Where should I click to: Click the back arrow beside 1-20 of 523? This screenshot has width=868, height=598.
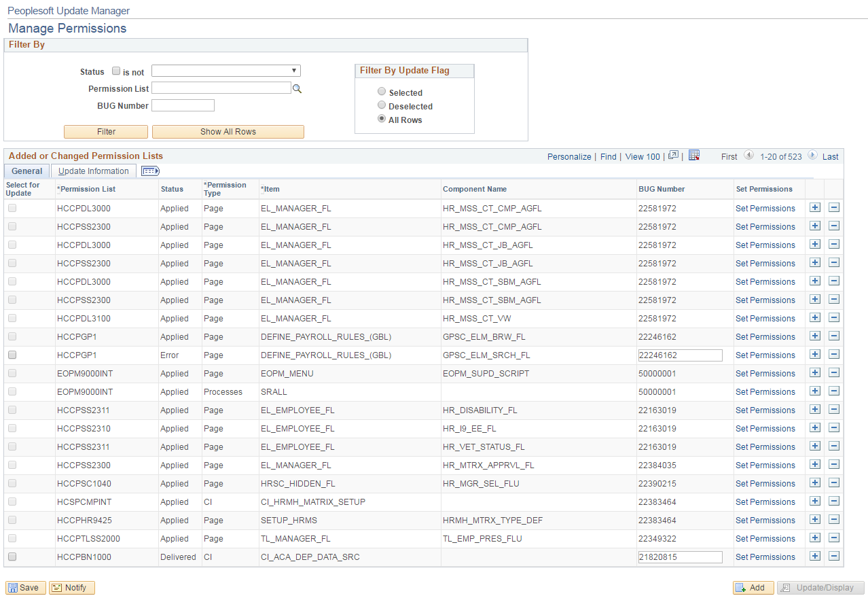coord(748,156)
